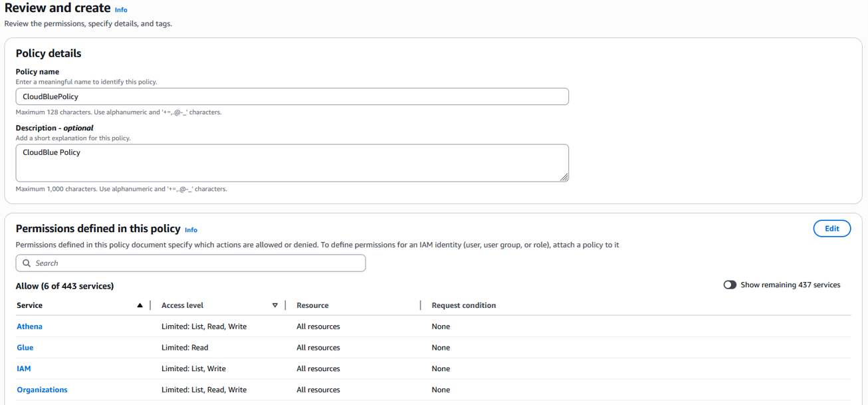The image size is (868, 405).
Task: Open Info link beside Permissions defined heading
Action: [191, 230]
